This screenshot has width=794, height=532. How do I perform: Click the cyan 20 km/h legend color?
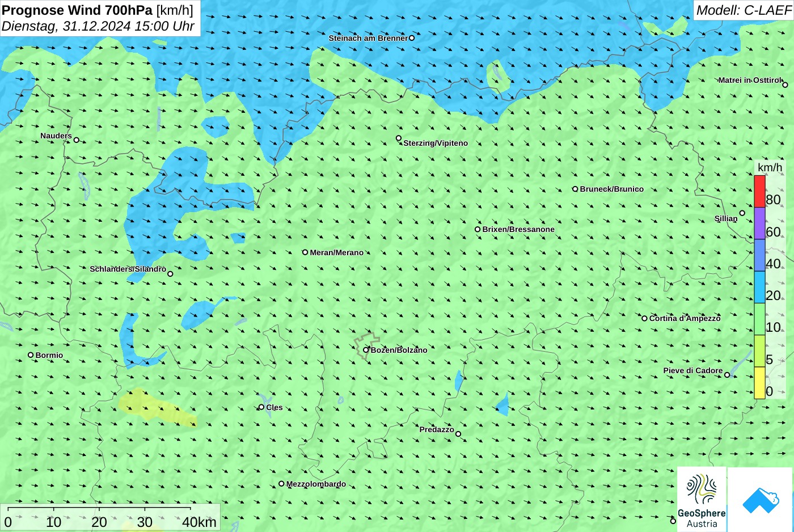tap(759, 288)
